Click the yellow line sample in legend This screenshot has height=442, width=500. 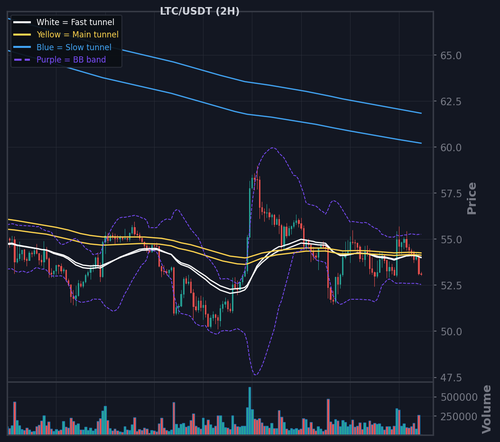[x=22, y=35]
